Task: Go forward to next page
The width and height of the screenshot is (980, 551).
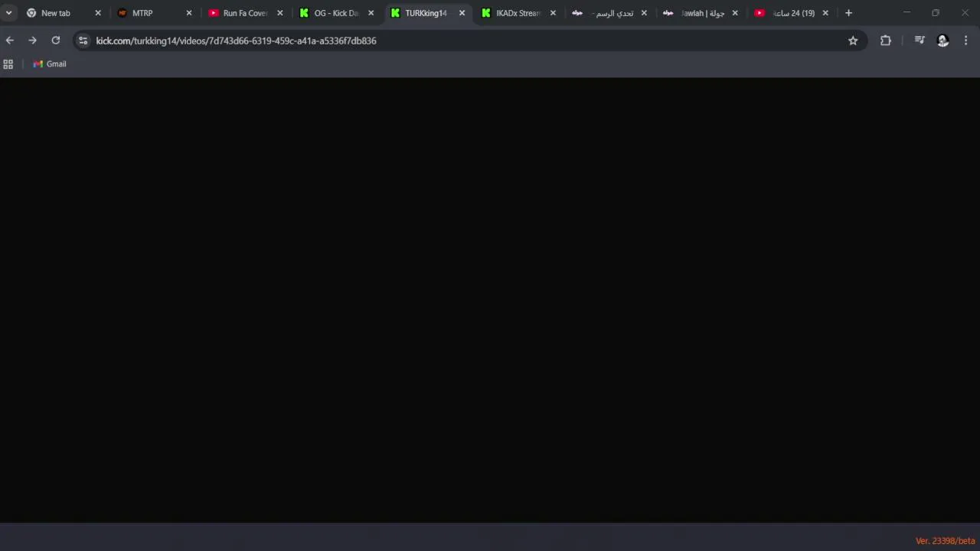Action: click(x=32, y=41)
